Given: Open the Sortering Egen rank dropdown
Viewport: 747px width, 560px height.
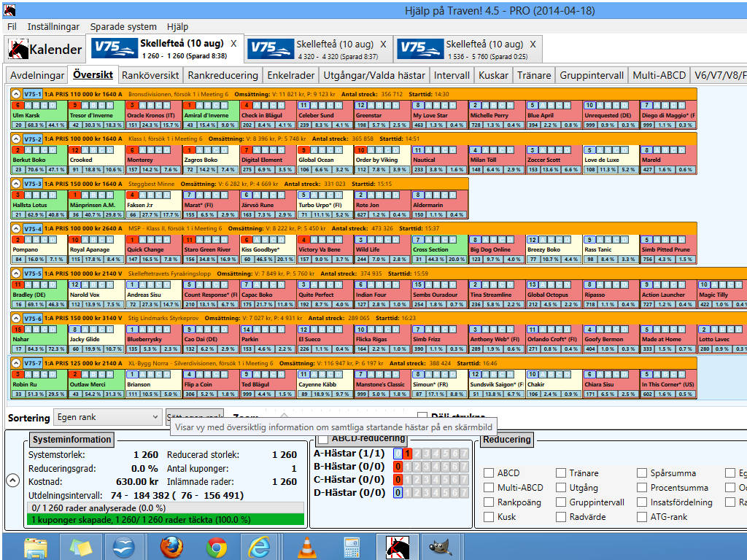Looking at the screenshot, I should 107,417.
